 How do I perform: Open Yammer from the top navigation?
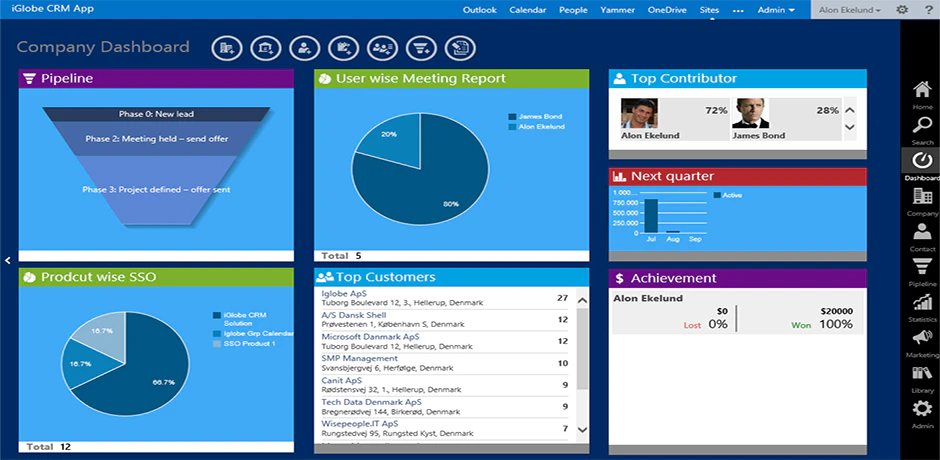pos(618,10)
